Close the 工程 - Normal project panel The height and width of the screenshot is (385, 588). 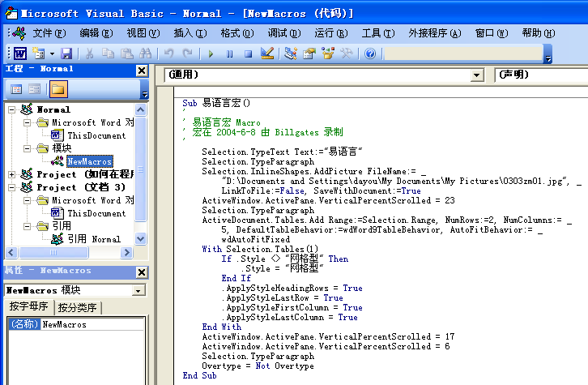tap(142, 71)
